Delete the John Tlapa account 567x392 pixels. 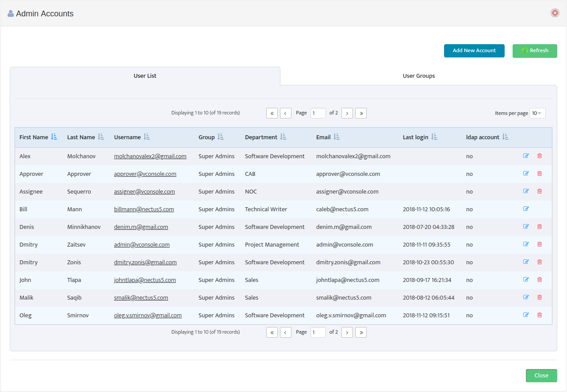point(539,280)
